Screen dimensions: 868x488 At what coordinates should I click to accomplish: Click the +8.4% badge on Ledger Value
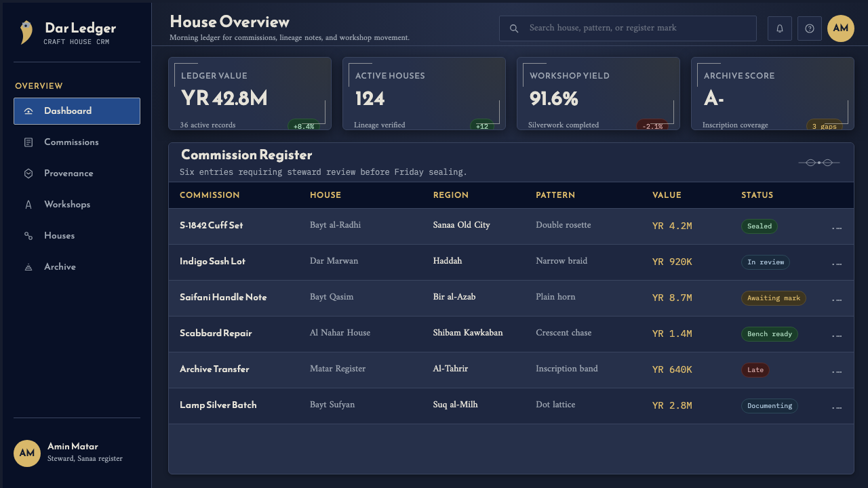coord(304,126)
